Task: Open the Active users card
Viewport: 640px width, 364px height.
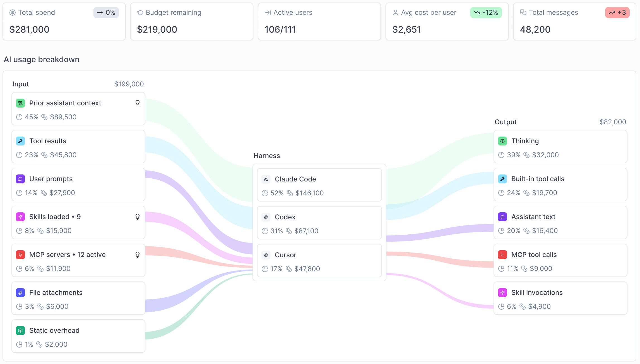Action: point(319,21)
